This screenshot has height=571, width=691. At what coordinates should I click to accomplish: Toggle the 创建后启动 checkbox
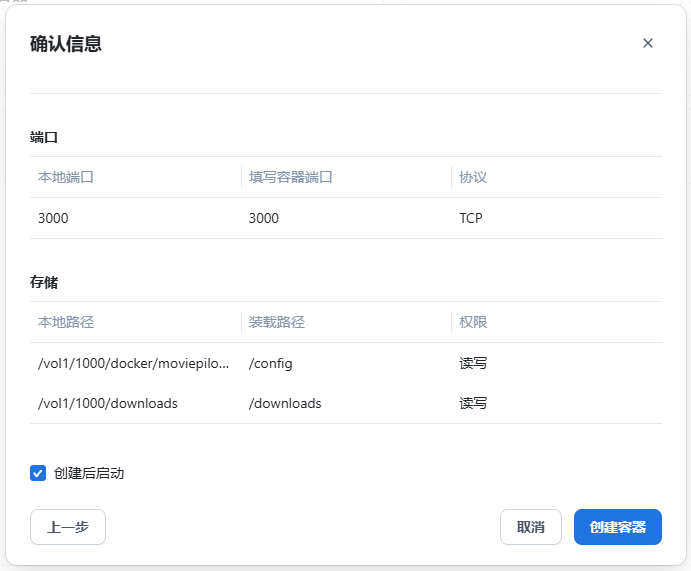[x=39, y=473]
